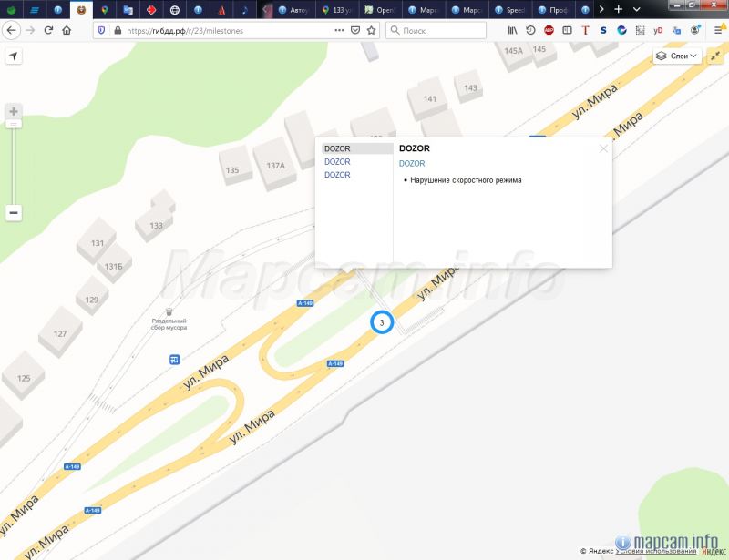729x560 pixels.
Task: Switch to the Speed tab
Action: 509,9
